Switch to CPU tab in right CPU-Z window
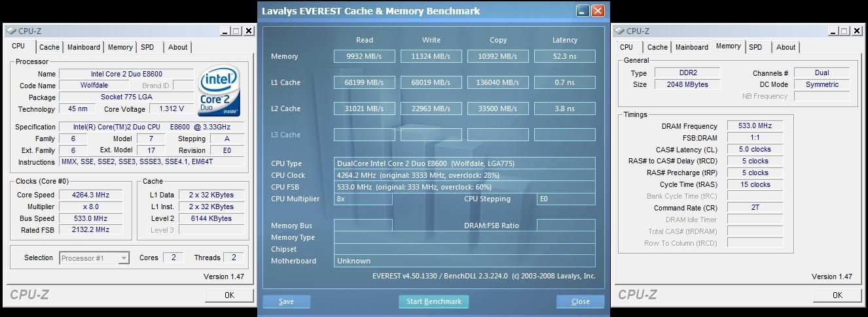This screenshot has width=868, height=317. [x=626, y=47]
